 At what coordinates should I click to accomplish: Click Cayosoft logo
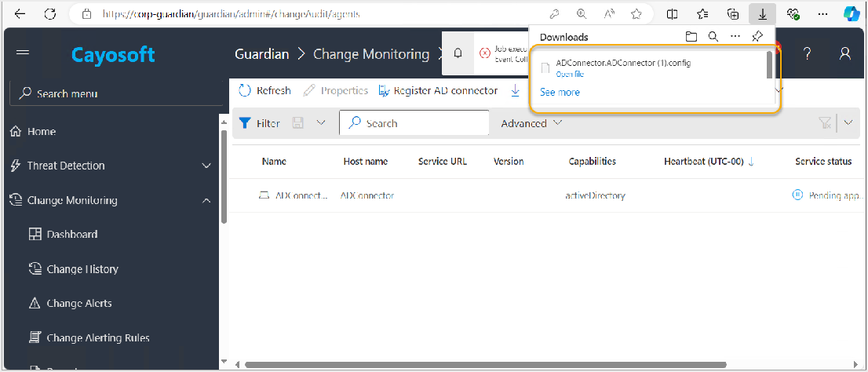[x=113, y=55]
